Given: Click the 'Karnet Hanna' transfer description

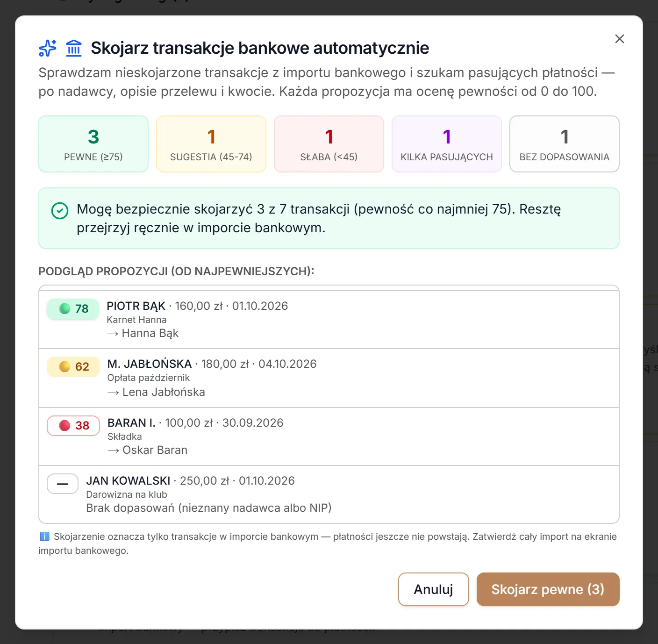Looking at the screenshot, I should click(136, 320).
